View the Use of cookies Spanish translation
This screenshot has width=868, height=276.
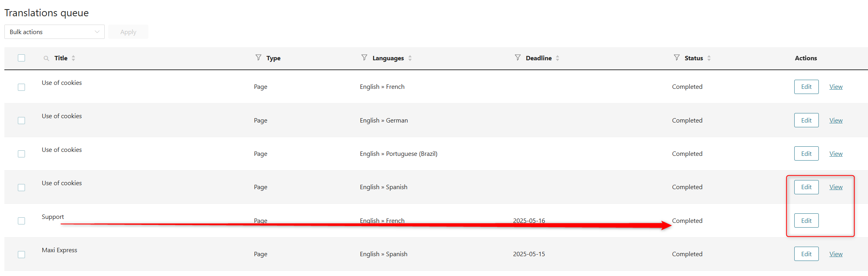pyautogui.click(x=836, y=187)
